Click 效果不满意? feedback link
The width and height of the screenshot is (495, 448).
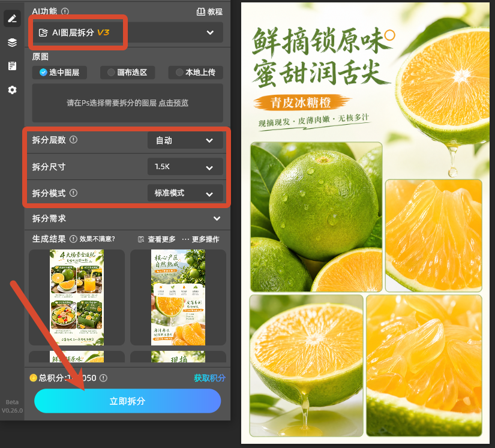[x=97, y=239]
